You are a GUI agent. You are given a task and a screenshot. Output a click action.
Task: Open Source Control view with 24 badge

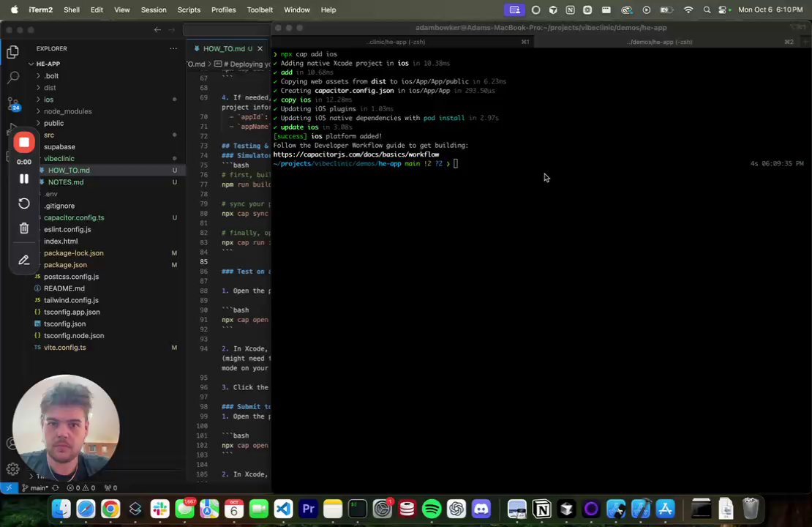click(x=13, y=104)
